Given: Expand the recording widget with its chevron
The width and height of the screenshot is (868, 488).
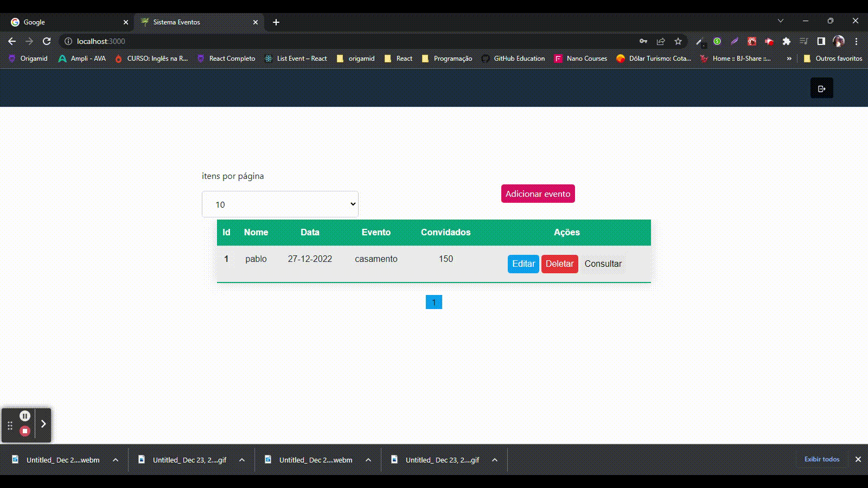Looking at the screenshot, I should click(43, 425).
